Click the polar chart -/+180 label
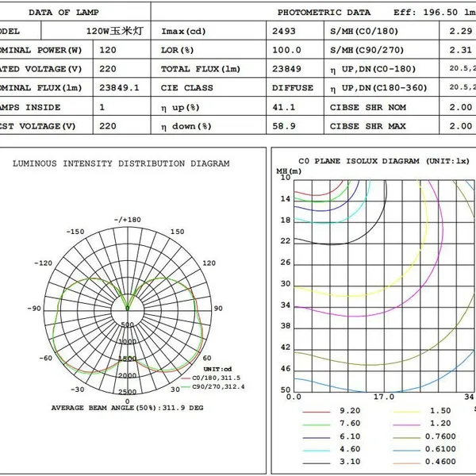This screenshot has height=476, width=476. point(128,220)
